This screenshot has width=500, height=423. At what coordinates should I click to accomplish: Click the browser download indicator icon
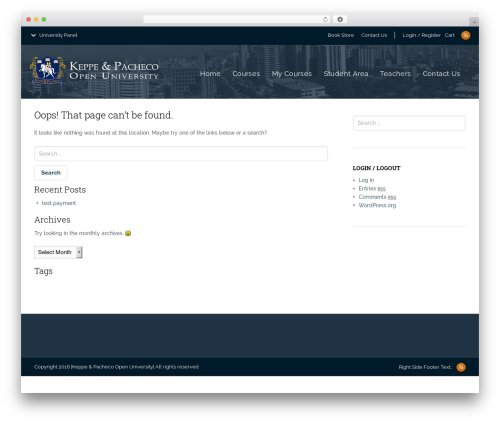coord(340,19)
